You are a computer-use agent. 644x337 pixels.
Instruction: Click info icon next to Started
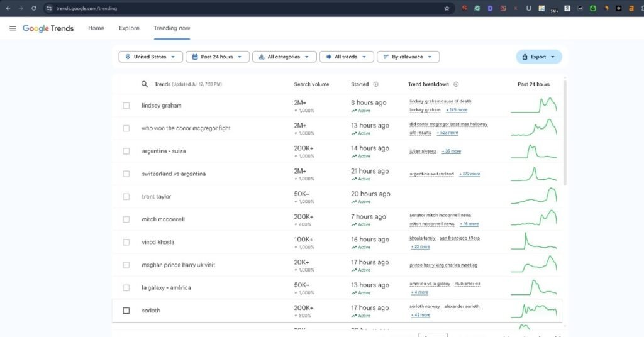coord(376,84)
